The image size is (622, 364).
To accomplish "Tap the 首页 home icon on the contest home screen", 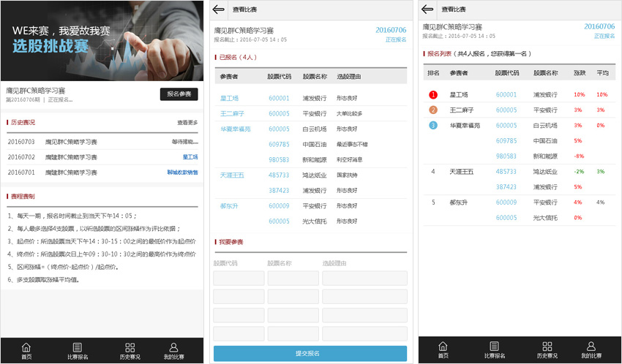I will [26, 350].
